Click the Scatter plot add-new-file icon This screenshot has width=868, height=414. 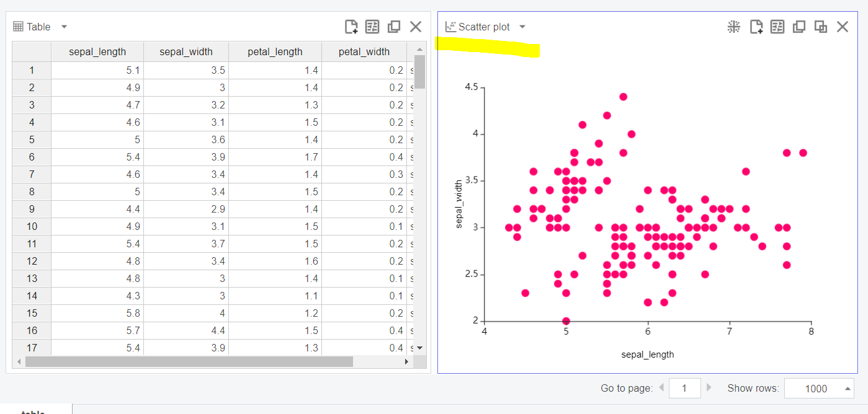(x=756, y=27)
